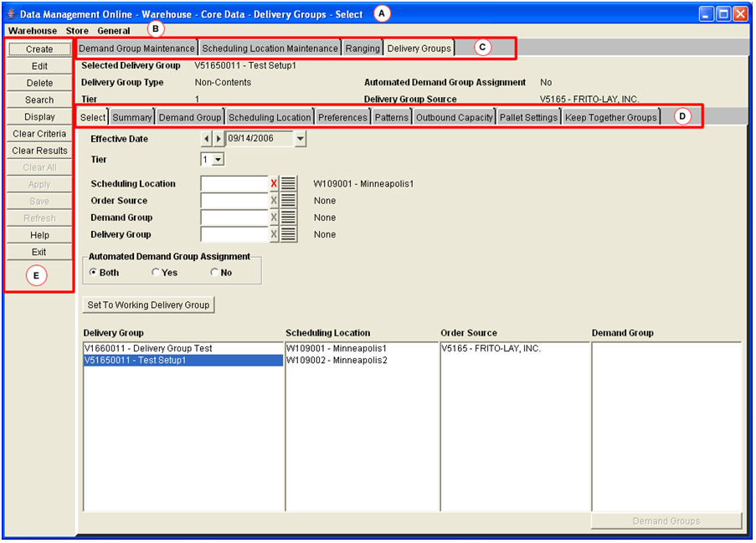Click the Delete button in sidebar
Viewport: 756px width, 543px height.
coord(39,83)
